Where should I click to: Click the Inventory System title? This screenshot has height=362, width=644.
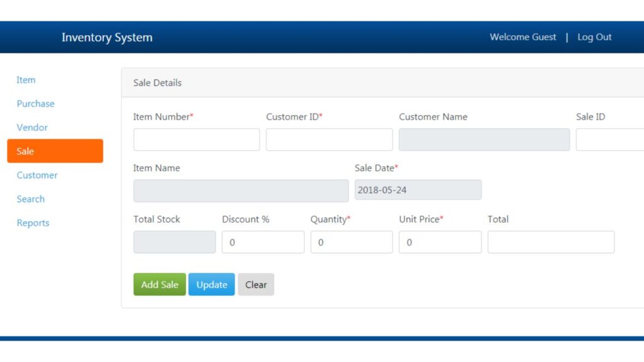click(107, 37)
